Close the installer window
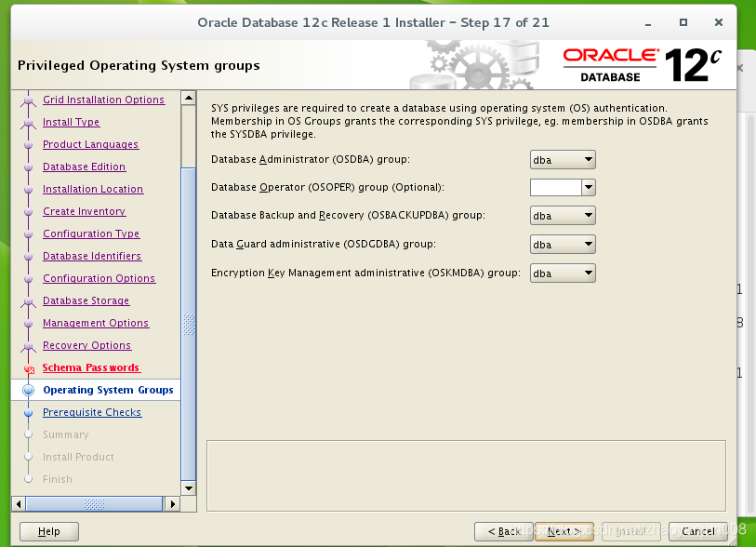 pos(719,22)
